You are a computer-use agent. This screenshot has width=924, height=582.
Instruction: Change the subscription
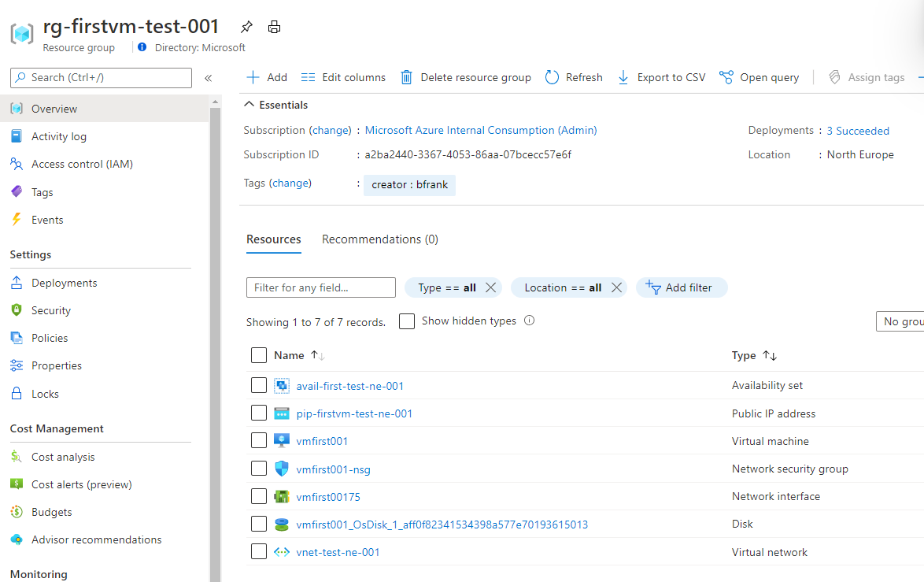[330, 130]
